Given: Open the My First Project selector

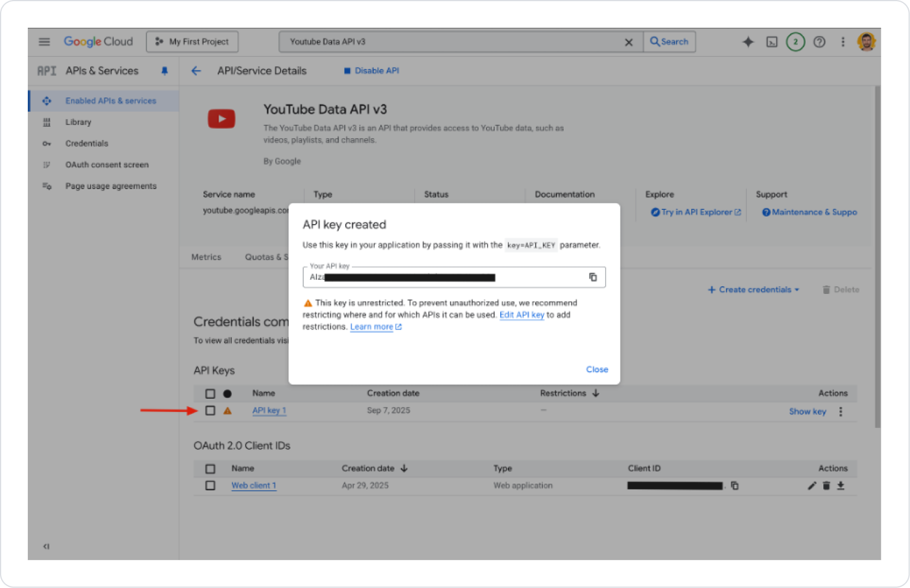Looking at the screenshot, I should click(x=192, y=41).
